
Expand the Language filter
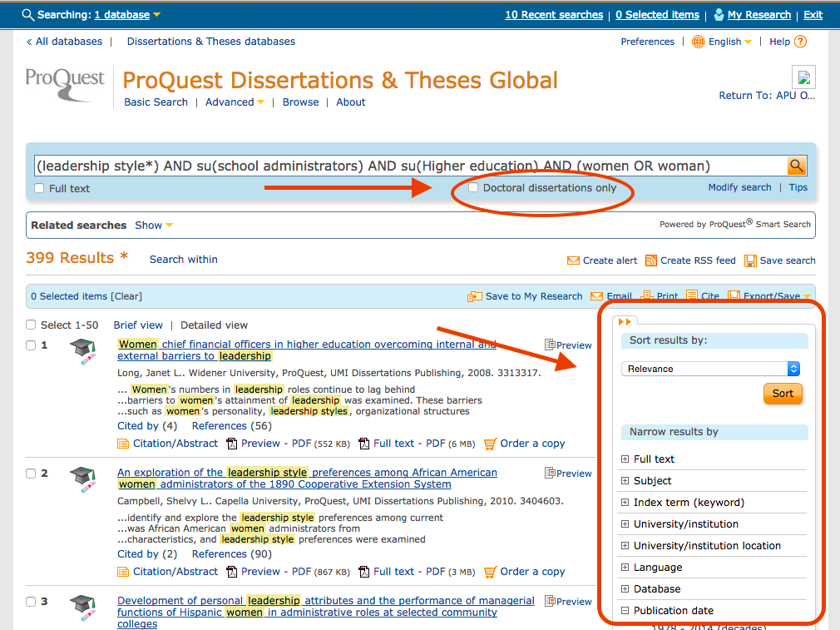[625, 568]
